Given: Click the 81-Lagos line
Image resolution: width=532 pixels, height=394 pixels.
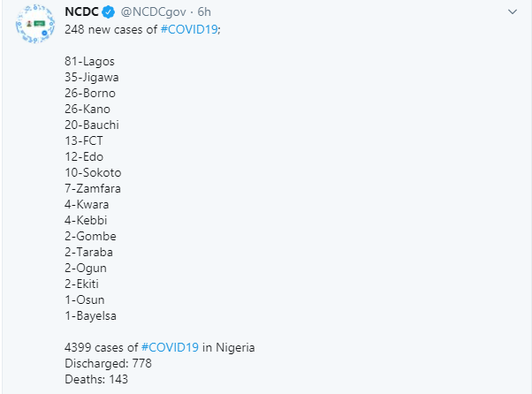Looking at the screenshot, I should click(x=89, y=62).
